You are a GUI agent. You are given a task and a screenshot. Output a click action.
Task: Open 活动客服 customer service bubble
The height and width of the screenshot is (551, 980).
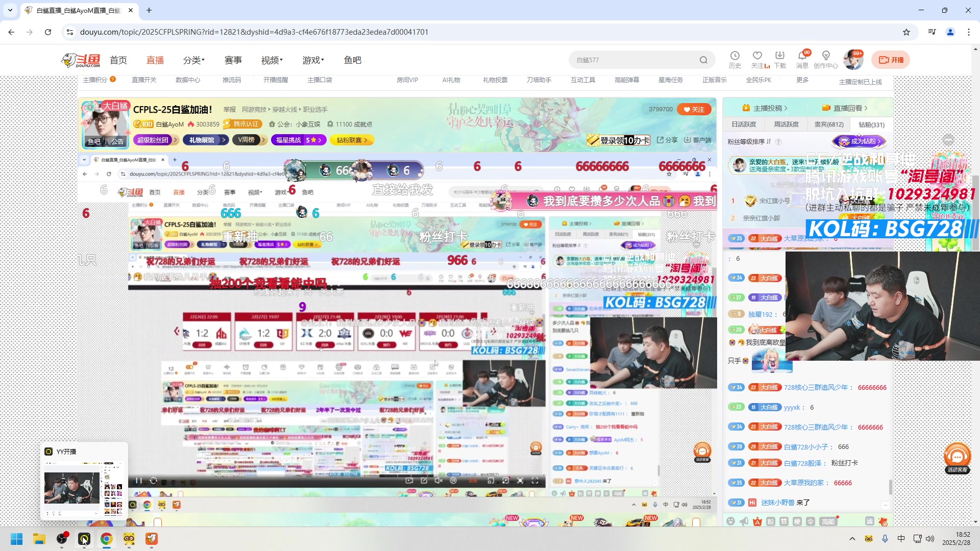tap(958, 458)
